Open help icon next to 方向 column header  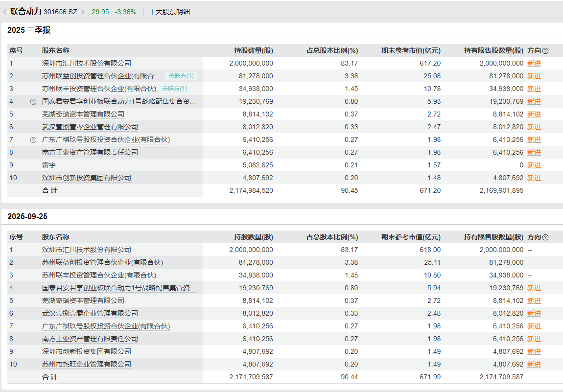coord(546,50)
